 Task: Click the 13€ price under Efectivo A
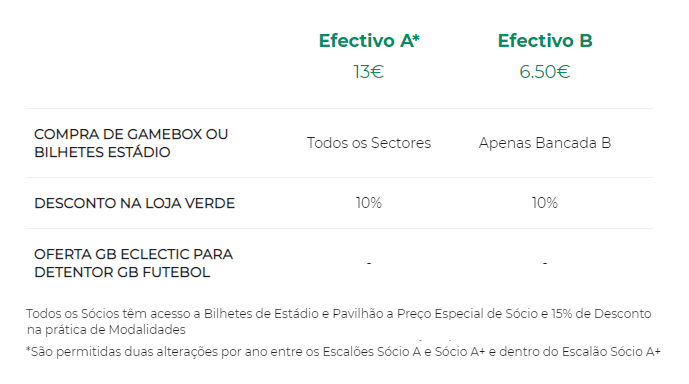click(x=369, y=72)
